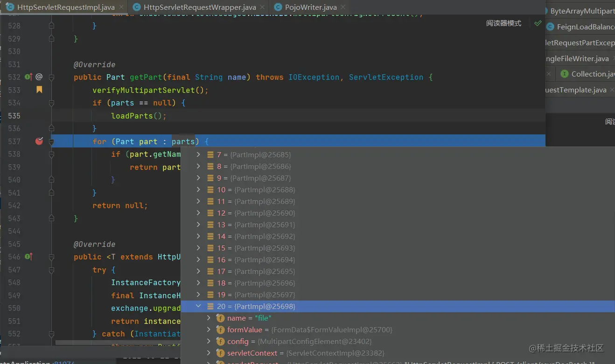Click the array element icon of row 20

(x=211, y=306)
